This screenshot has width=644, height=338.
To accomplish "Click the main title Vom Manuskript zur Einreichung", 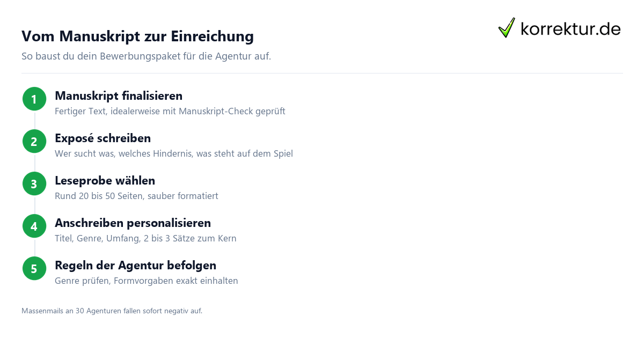I will (x=137, y=36).
